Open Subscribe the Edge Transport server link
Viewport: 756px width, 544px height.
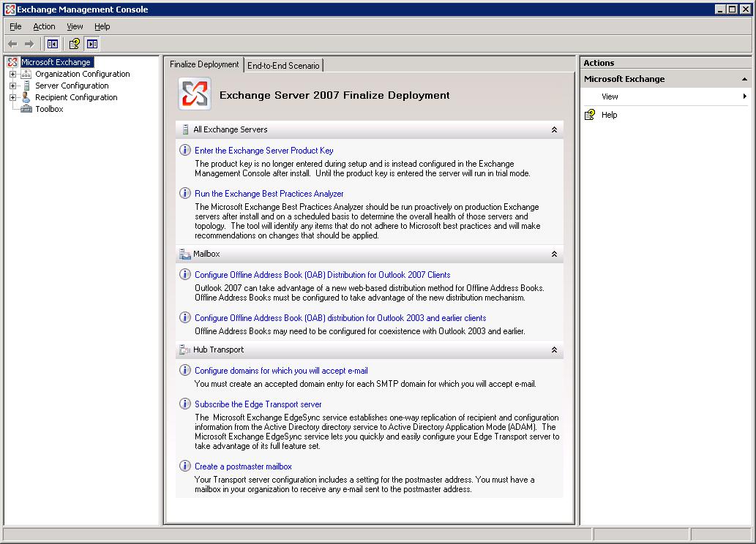click(258, 404)
